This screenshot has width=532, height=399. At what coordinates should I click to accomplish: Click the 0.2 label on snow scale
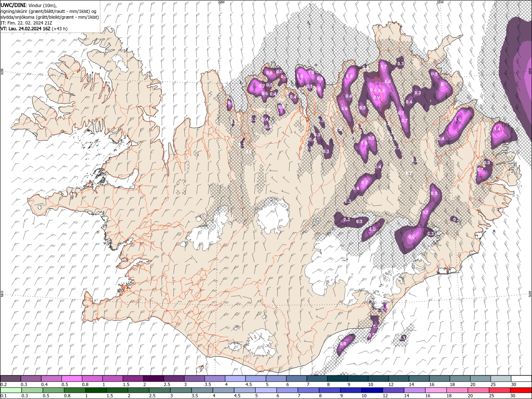tap(3, 384)
